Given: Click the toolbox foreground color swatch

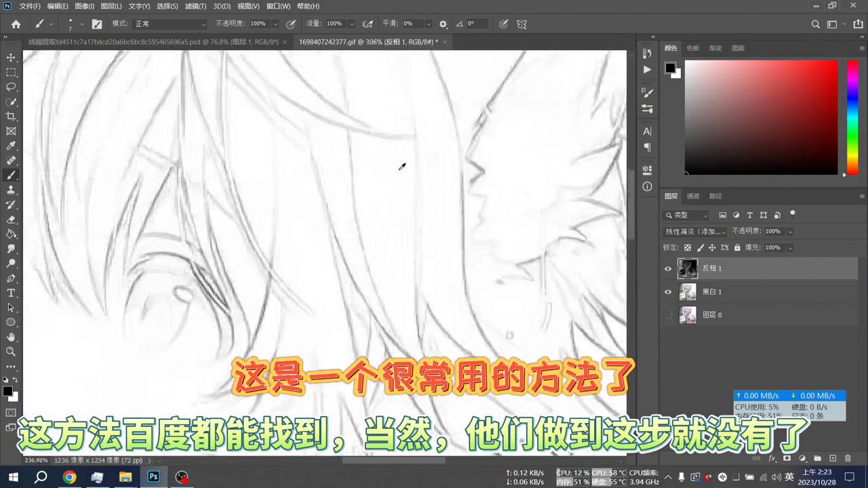Looking at the screenshot, I should 7,391.
